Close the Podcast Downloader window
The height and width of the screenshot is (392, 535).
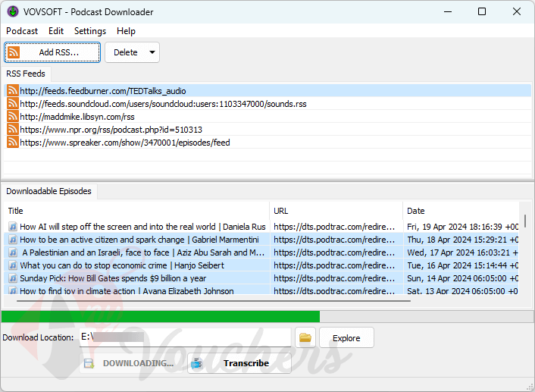pyautogui.click(x=517, y=11)
